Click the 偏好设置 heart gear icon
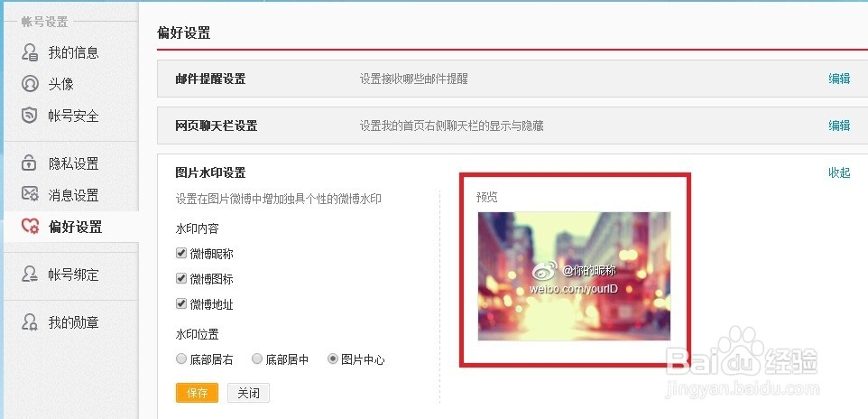868x419 pixels. tap(30, 226)
